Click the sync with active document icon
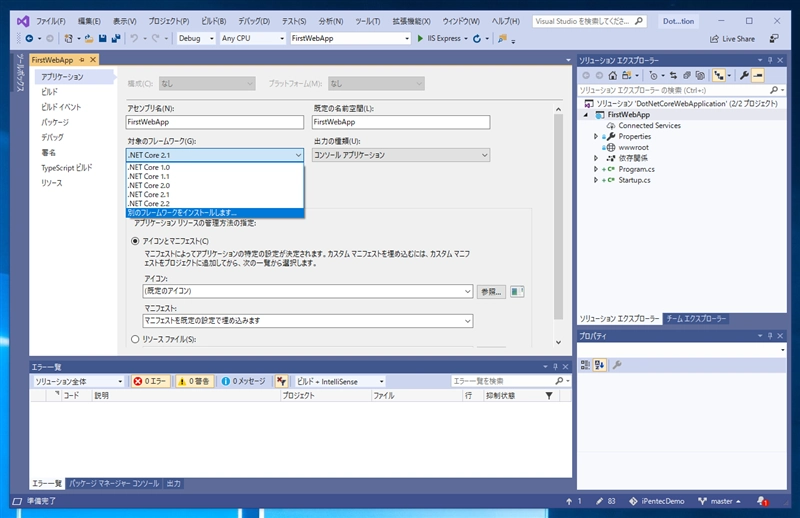This screenshot has width=800, height=518. (x=673, y=76)
